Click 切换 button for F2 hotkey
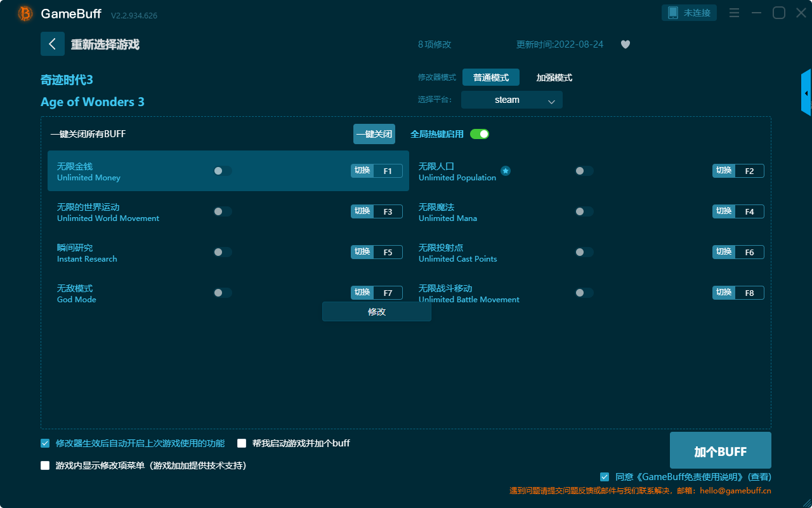 (724, 171)
